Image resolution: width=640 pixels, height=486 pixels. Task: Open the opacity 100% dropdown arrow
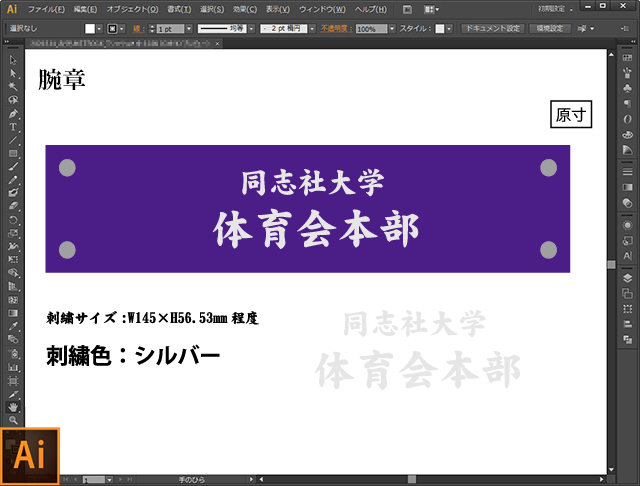pos(392,29)
